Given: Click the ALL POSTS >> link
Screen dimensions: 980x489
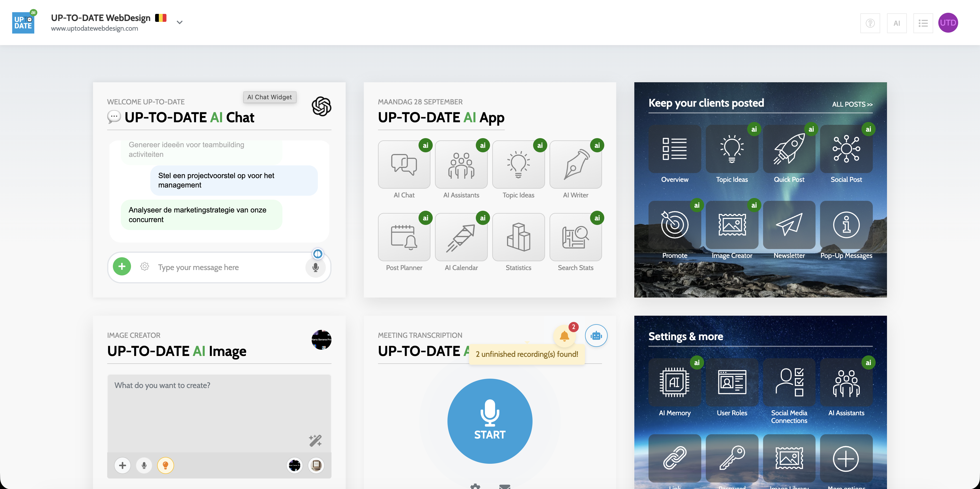Looking at the screenshot, I should pos(852,104).
